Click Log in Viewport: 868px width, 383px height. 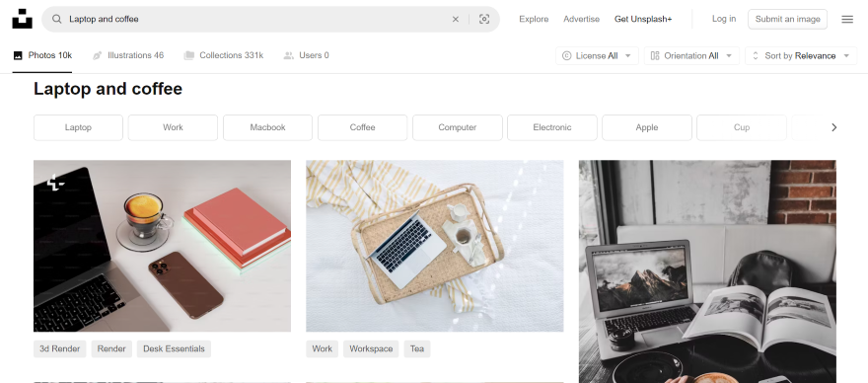[x=724, y=19]
